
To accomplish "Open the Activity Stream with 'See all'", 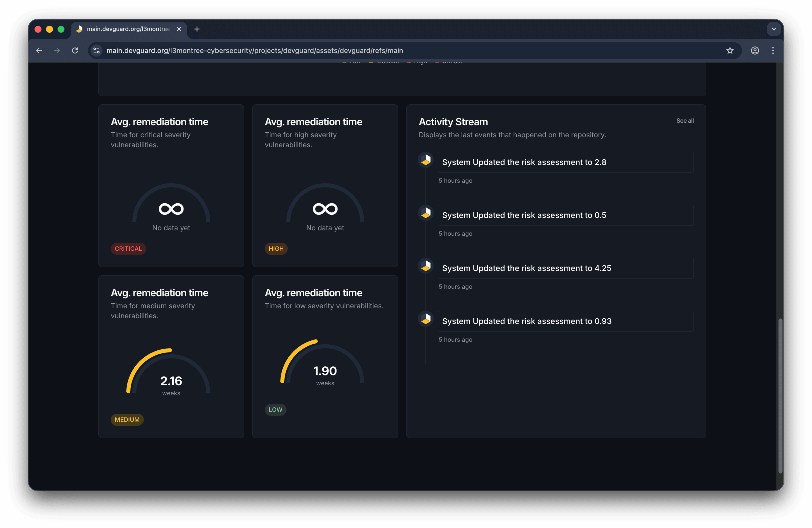I will 685,121.
